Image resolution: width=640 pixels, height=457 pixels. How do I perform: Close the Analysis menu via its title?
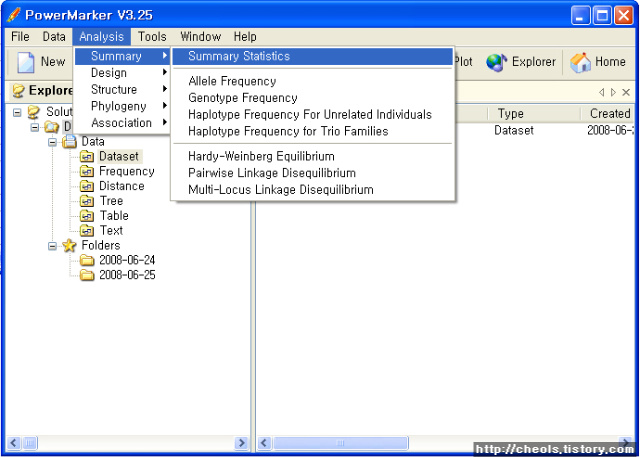(102, 37)
